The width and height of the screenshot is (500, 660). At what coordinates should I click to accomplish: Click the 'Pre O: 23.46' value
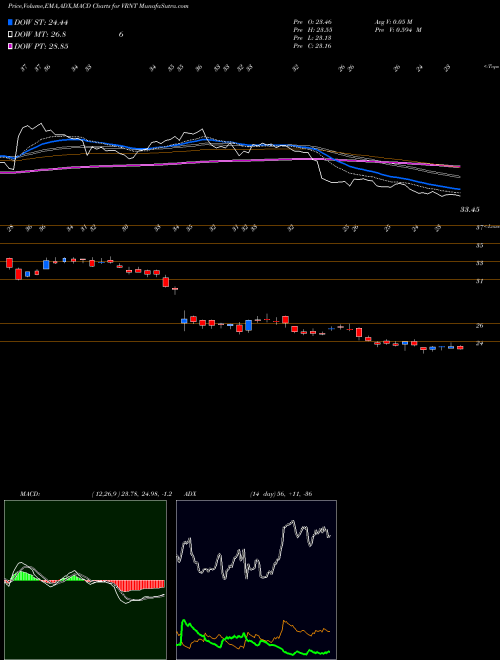click(312, 22)
